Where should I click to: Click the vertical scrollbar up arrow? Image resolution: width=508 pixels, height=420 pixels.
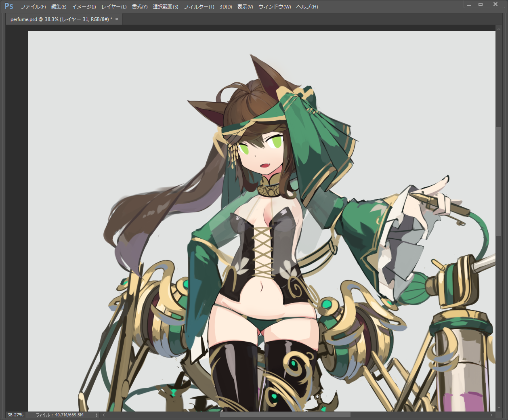tap(499, 29)
